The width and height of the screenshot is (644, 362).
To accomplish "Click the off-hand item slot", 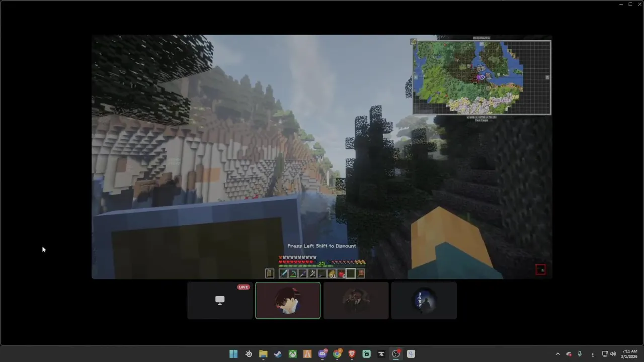I will (x=269, y=274).
